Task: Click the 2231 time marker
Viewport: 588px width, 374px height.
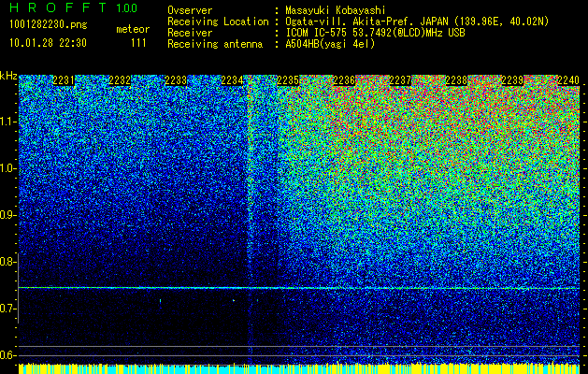Action: click(x=64, y=80)
